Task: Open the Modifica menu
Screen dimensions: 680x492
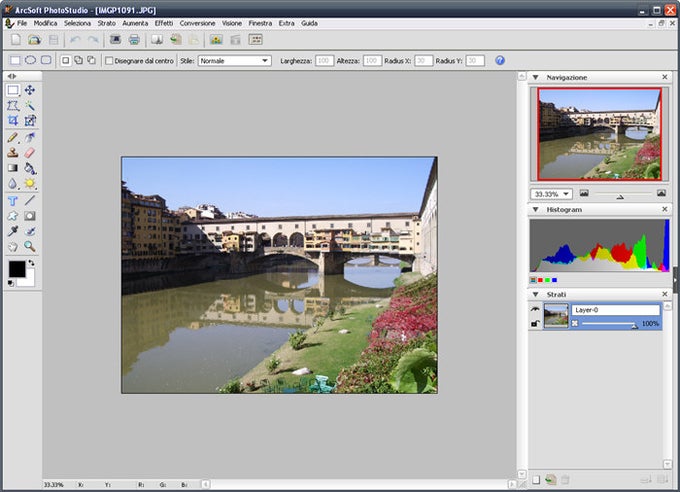Action: (45, 23)
